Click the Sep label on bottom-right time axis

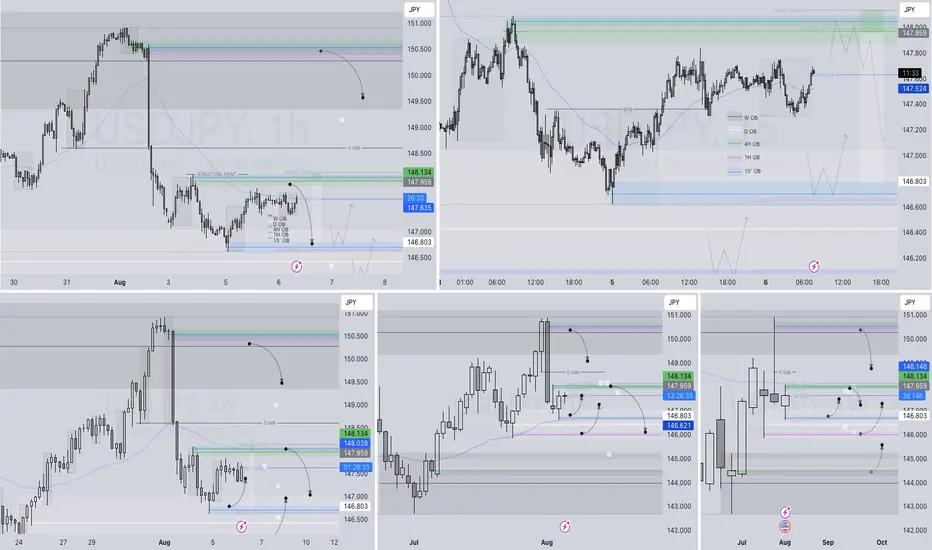coord(828,542)
